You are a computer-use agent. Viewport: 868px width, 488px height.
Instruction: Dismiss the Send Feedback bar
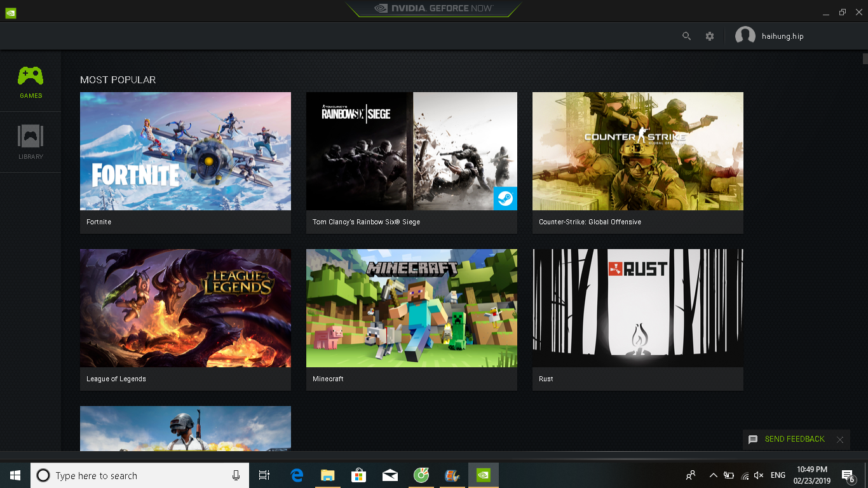click(x=840, y=440)
